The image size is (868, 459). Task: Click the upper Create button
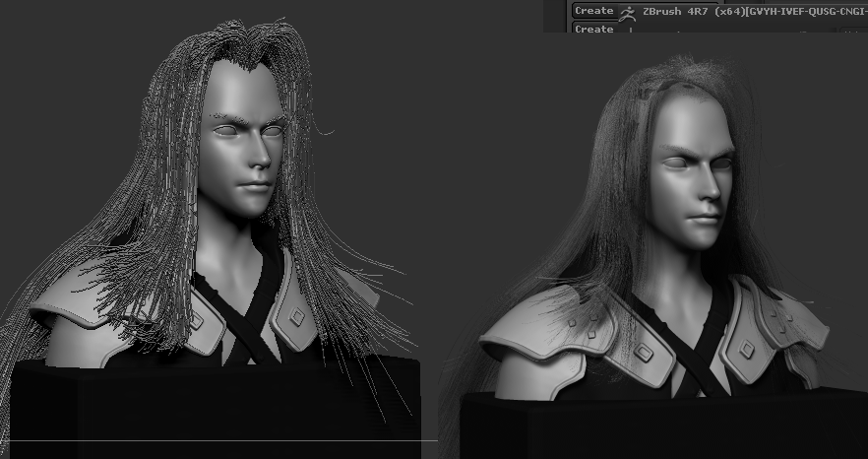pos(594,11)
